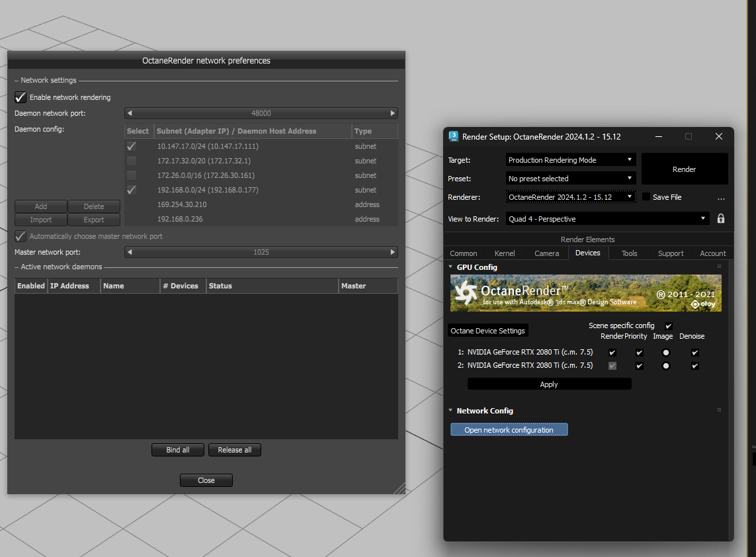Open the Preset dropdown
The image size is (756, 557).
pos(571,179)
